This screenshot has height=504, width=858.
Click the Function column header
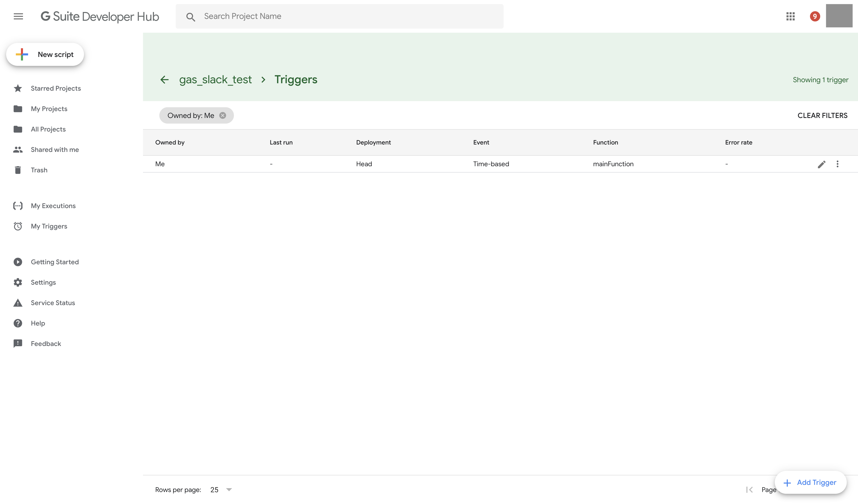point(605,142)
